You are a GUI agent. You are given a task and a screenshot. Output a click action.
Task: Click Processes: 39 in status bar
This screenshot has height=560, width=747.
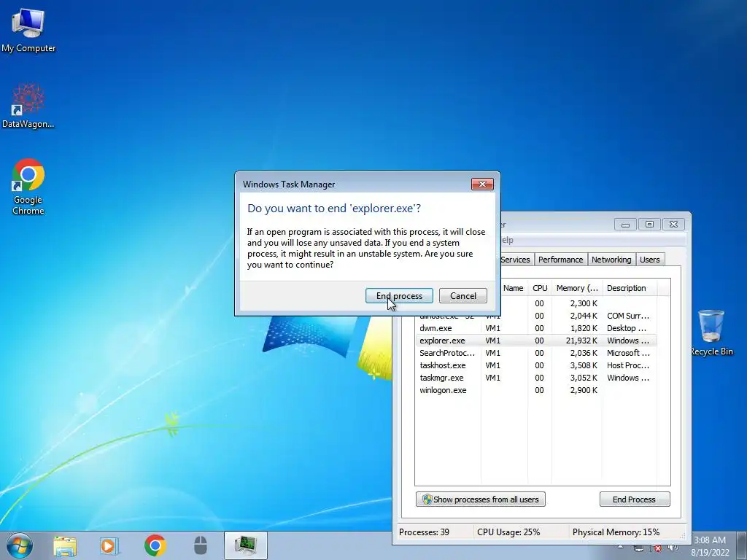(x=424, y=532)
